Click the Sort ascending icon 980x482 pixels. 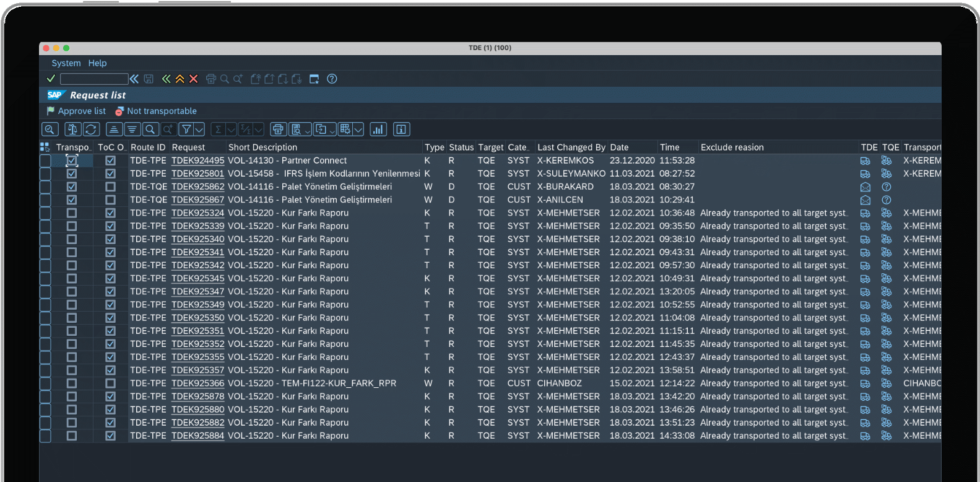point(114,129)
